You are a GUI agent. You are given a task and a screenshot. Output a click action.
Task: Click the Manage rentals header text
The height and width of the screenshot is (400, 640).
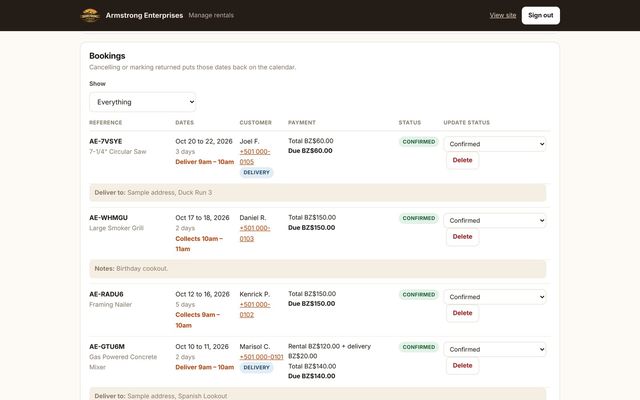[211, 16]
